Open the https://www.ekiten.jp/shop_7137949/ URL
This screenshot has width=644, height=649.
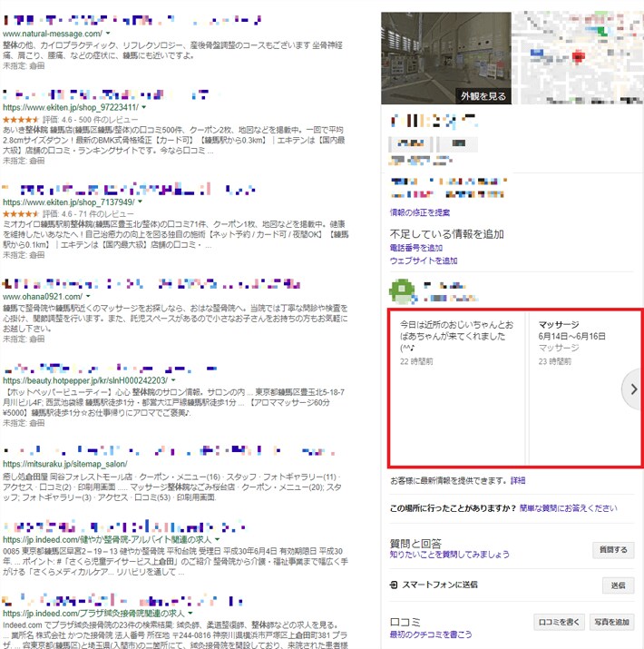[x=69, y=202]
